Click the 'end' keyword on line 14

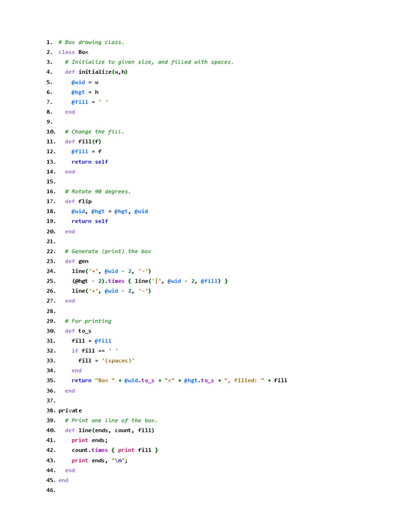click(70, 171)
